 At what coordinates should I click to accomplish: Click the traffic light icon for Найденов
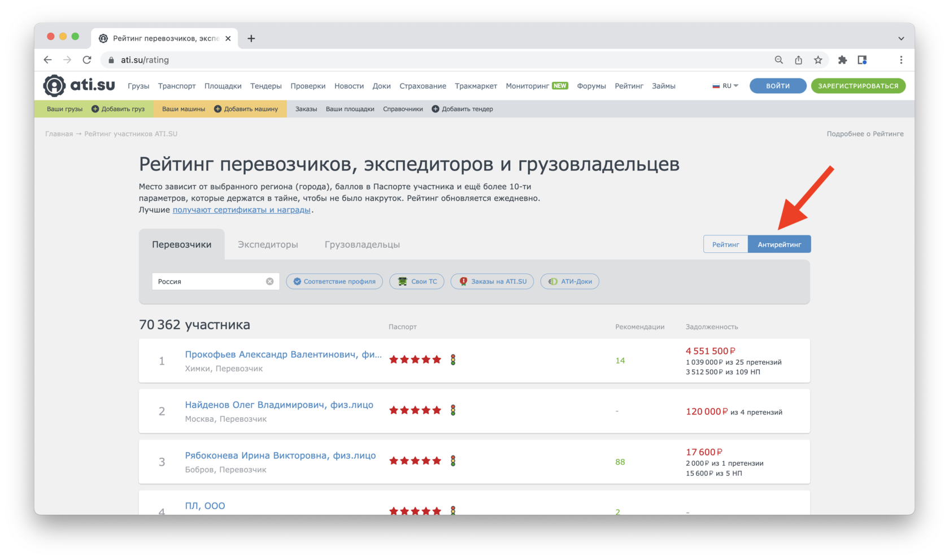coord(453,410)
